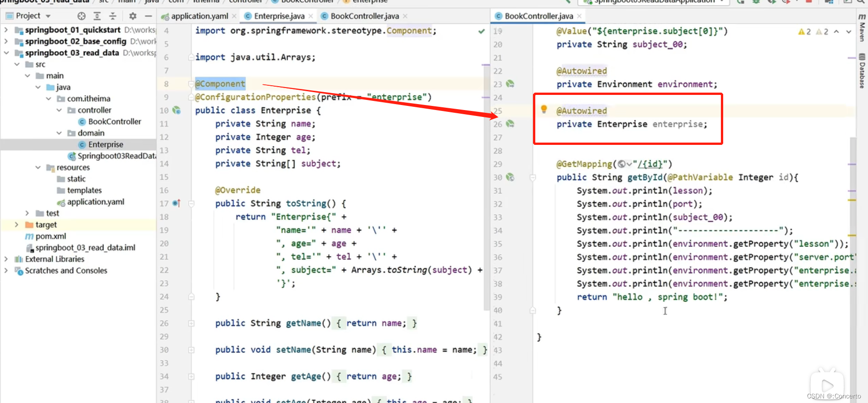Unfold the getAge method
Screen dimensions: 868x403
pos(191,376)
